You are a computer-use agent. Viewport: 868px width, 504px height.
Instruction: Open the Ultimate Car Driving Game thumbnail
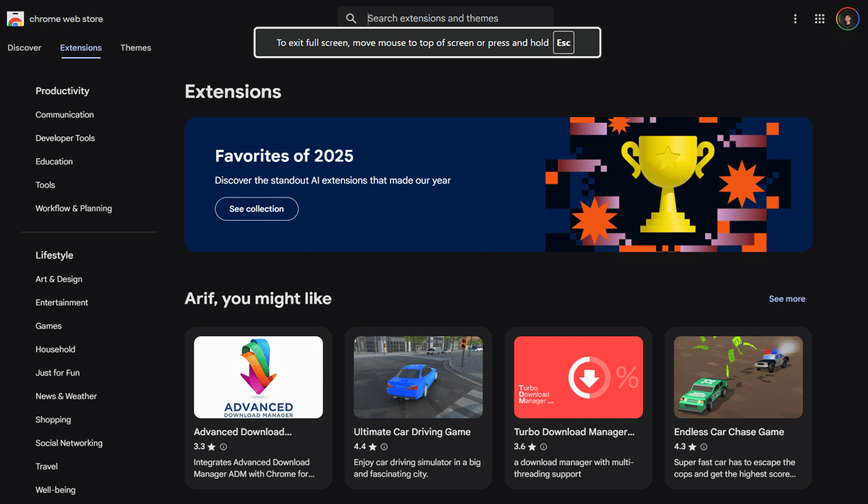(417, 377)
